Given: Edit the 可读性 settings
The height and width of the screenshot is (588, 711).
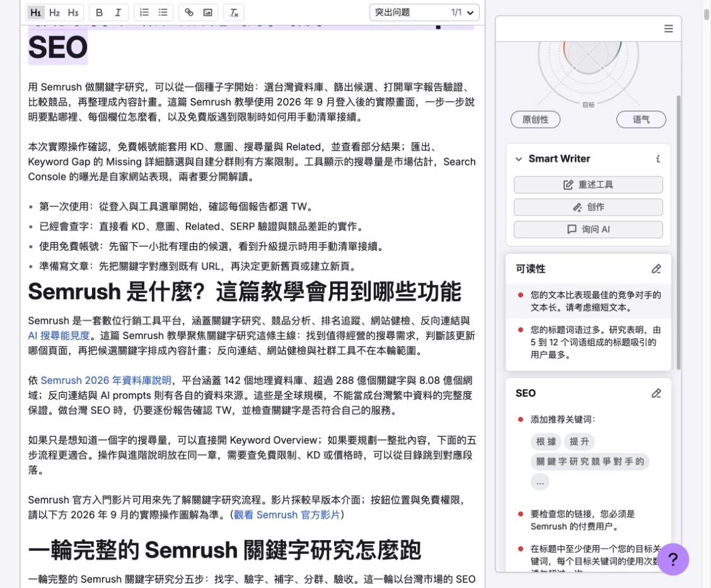Looking at the screenshot, I should [x=656, y=269].
